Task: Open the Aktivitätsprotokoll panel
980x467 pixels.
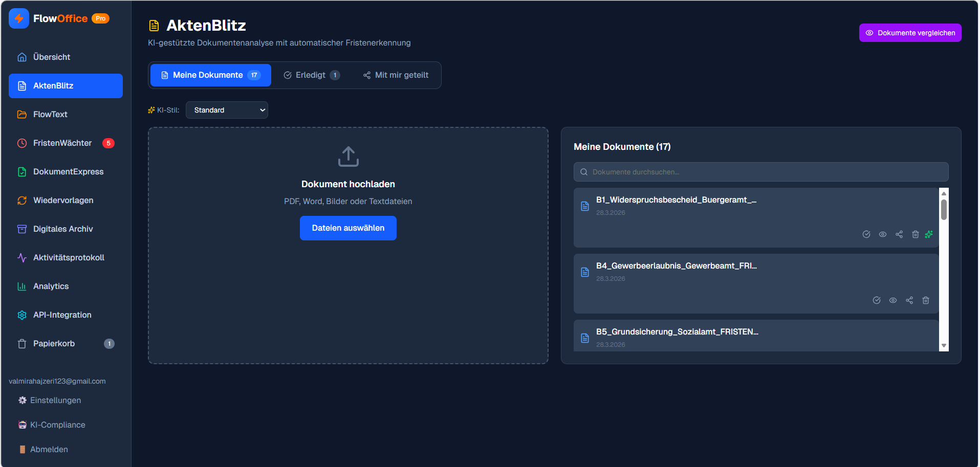Action: [69, 257]
